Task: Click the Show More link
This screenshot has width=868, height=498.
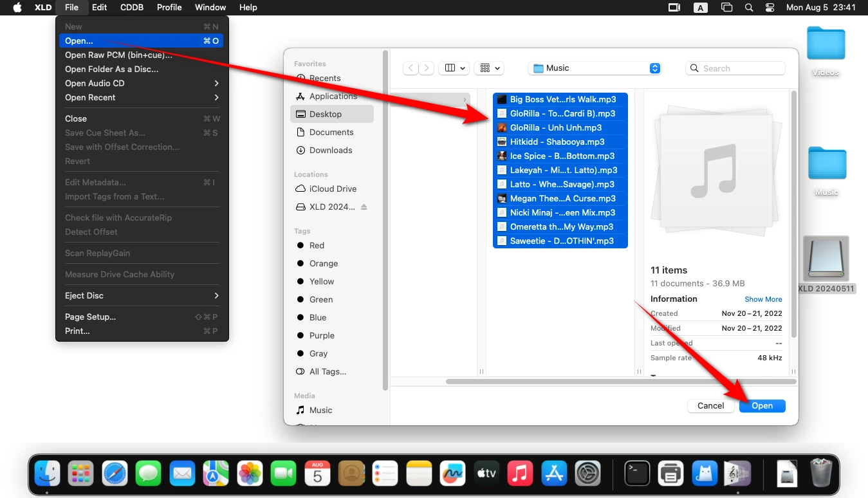Action: coord(763,299)
